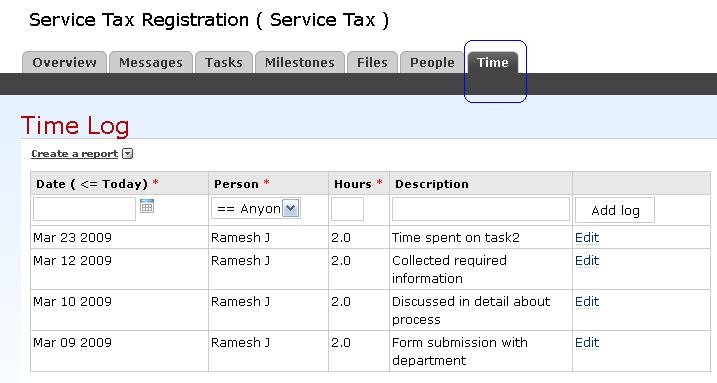The height and width of the screenshot is (383, 717).
Task: Select "Form submission with department" text
Action: click(460, 351)
